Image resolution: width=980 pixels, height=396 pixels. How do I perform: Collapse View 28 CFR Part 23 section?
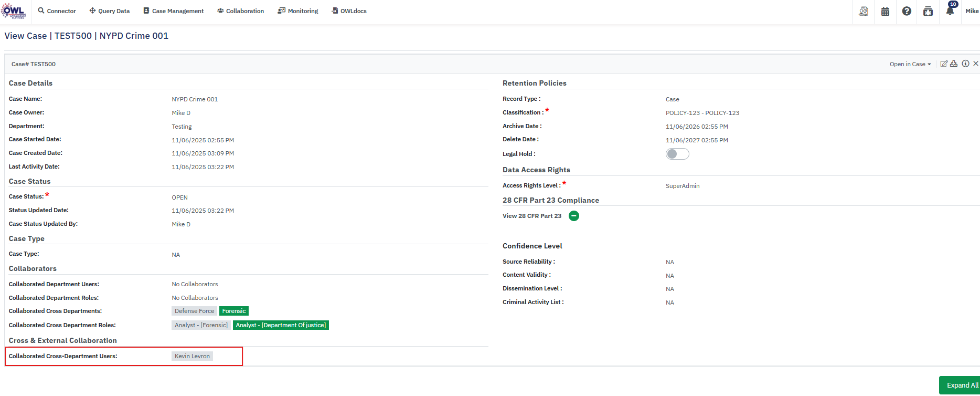574,216
